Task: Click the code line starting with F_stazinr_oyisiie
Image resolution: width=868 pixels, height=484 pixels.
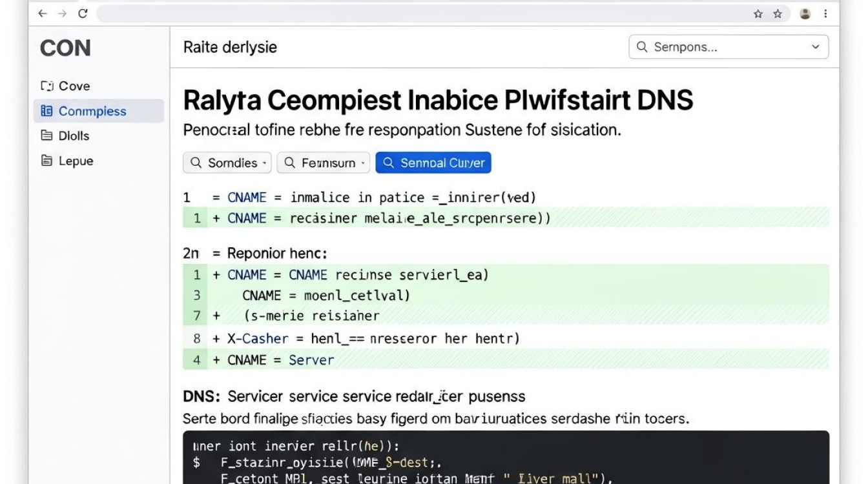Action: click(317, 462)
